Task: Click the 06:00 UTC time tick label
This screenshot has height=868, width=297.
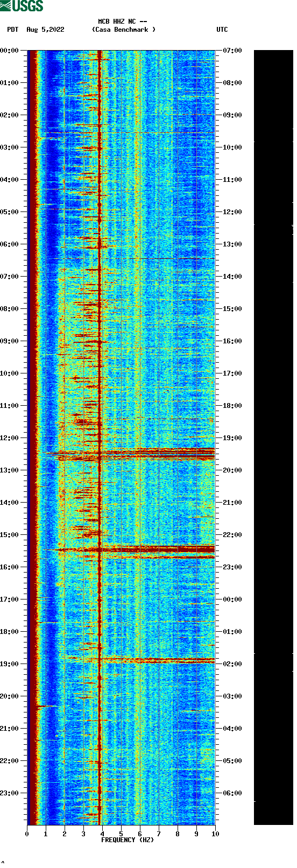Action: [x=232, y=793]
